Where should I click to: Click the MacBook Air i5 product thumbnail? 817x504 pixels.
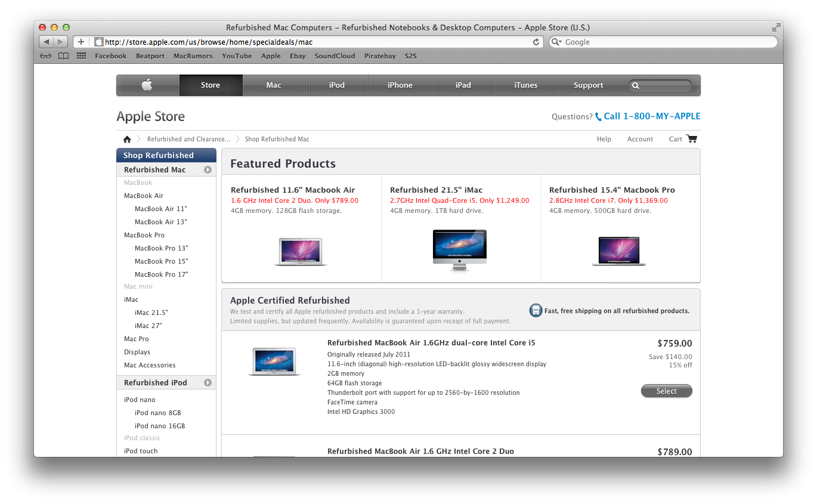click(x=274, y=361)
